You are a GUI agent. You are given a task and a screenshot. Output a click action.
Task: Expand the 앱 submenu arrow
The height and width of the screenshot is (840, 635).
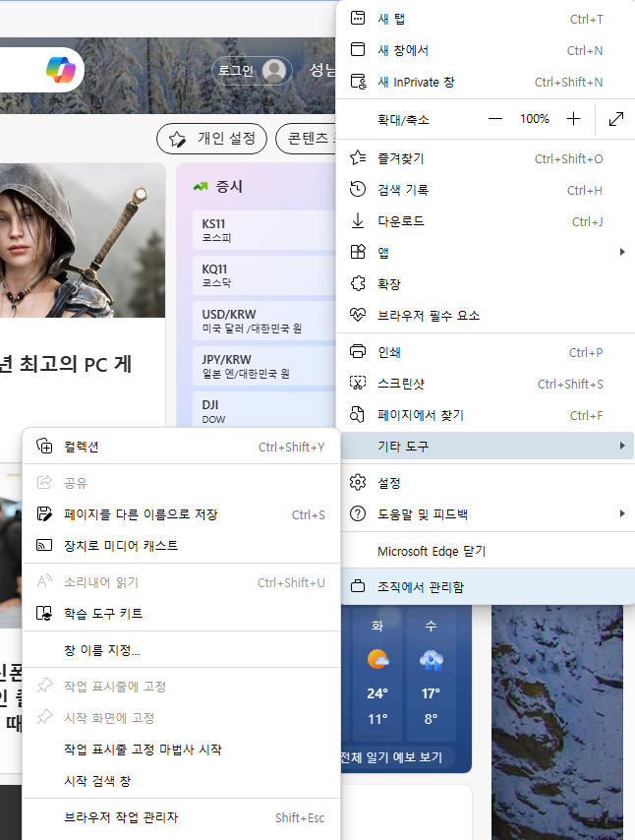pos(622,252)
